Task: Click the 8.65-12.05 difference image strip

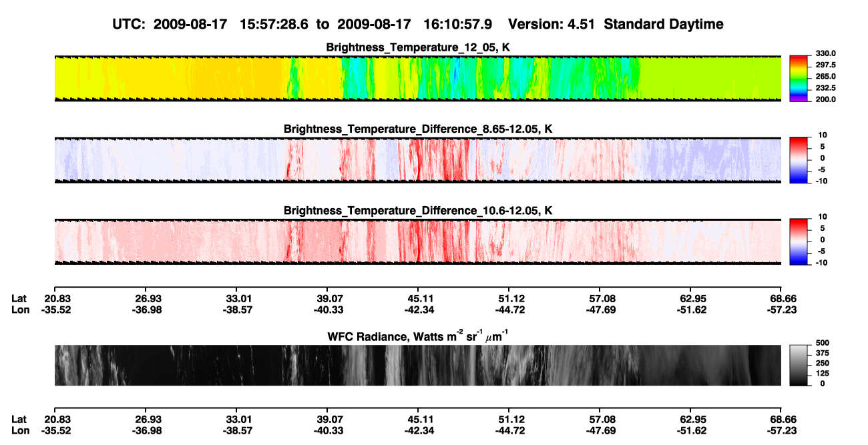Action: (418, 160)
